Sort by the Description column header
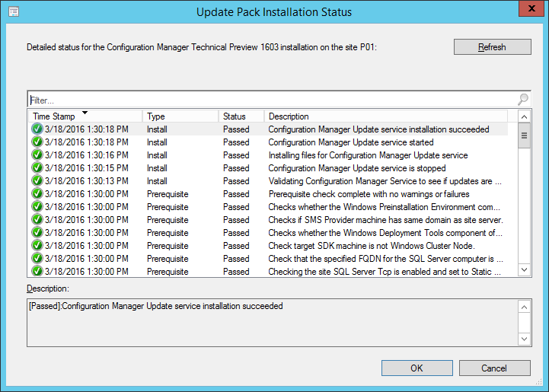The height and width of the screenshot is (392, 549). tap(386, 116)
